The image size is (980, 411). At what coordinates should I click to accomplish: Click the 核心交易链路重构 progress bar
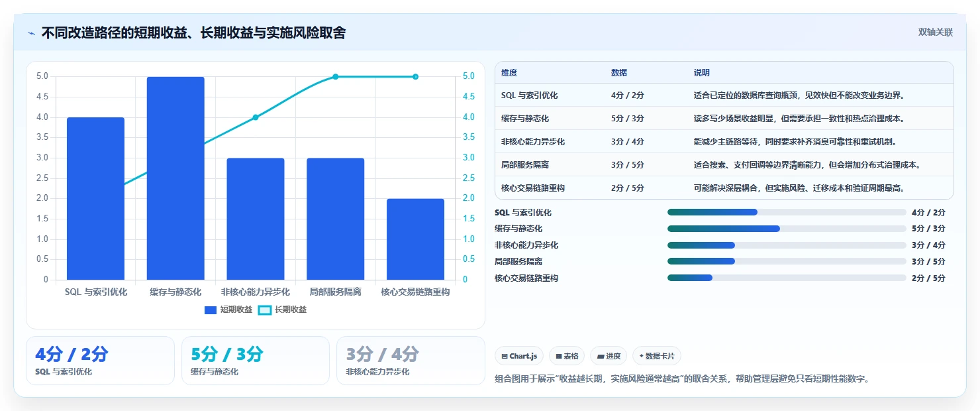pyautogui.click(x=787, y=278)
